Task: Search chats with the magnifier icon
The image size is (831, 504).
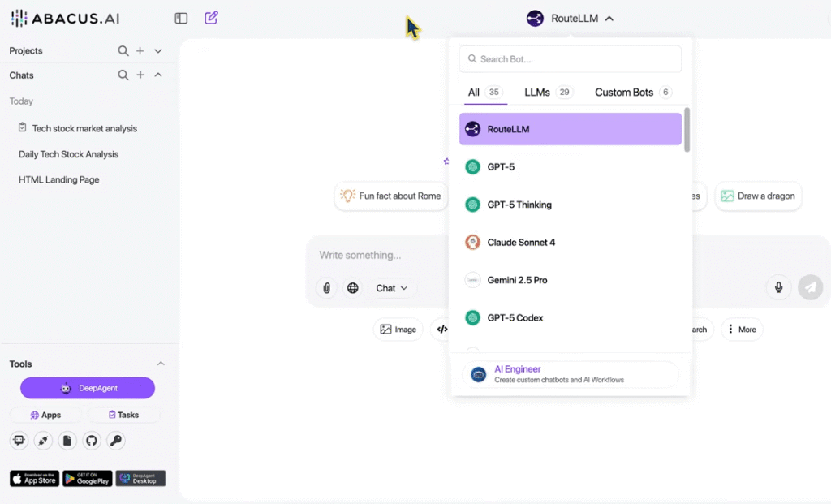Action: click(x=123, y=75)
